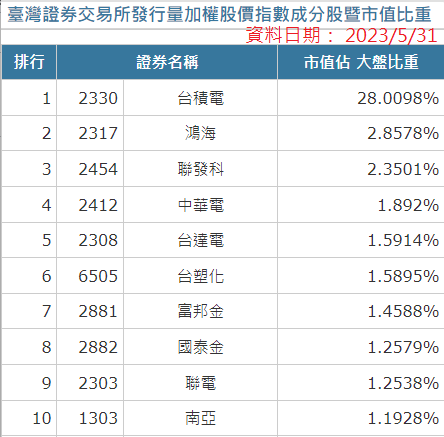Click stock code cell 2454
The image size is (444, 437).
pyautogui.click(x=90, y=169)
